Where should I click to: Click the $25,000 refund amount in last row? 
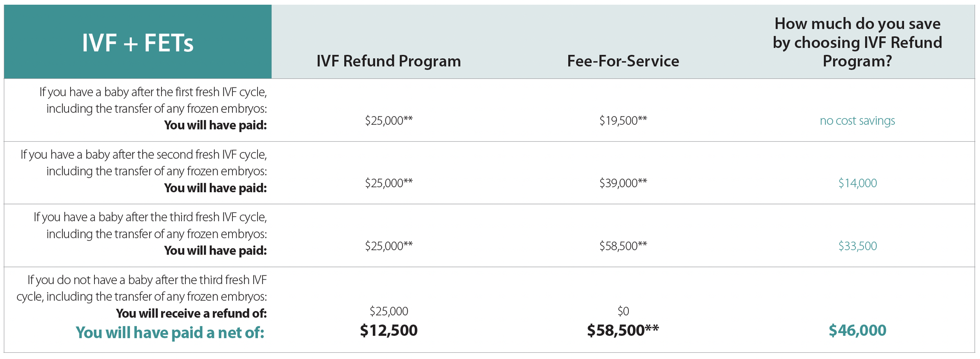[388, 311]
